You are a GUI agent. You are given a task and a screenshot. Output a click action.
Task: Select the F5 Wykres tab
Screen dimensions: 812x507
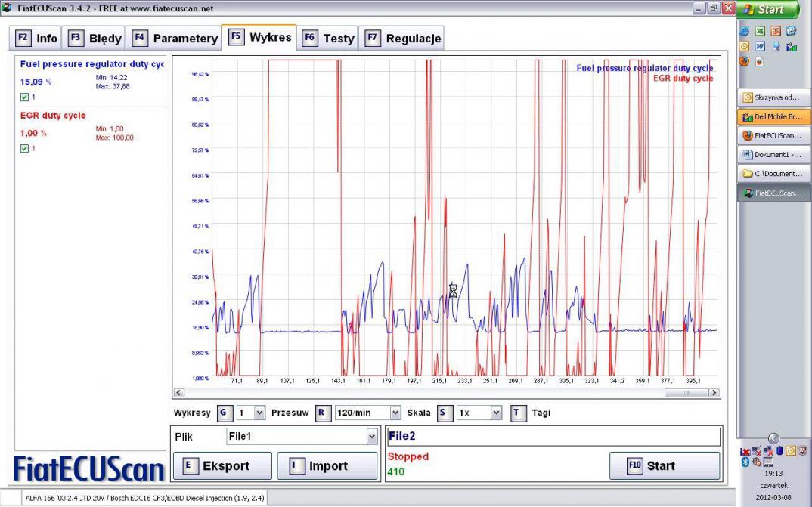259,37
